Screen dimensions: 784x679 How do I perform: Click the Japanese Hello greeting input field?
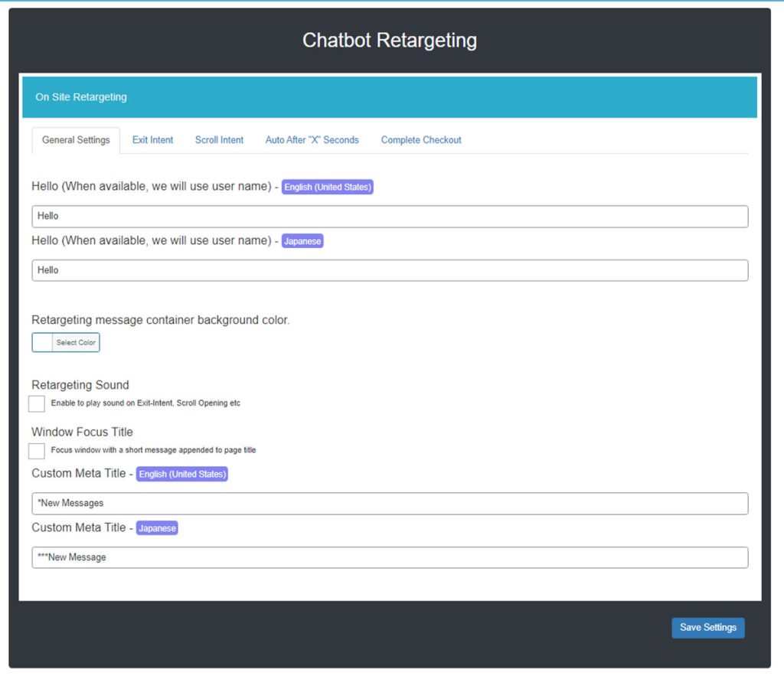(x=389, y=269)
